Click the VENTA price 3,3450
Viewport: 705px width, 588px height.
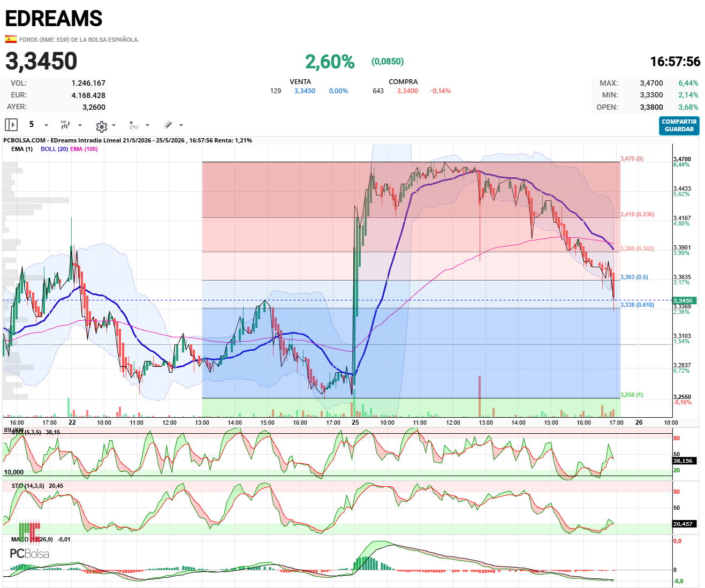click(305, 91)
